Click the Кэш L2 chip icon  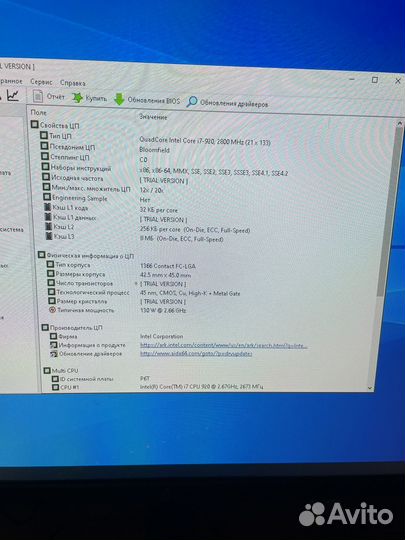(48, 226)
